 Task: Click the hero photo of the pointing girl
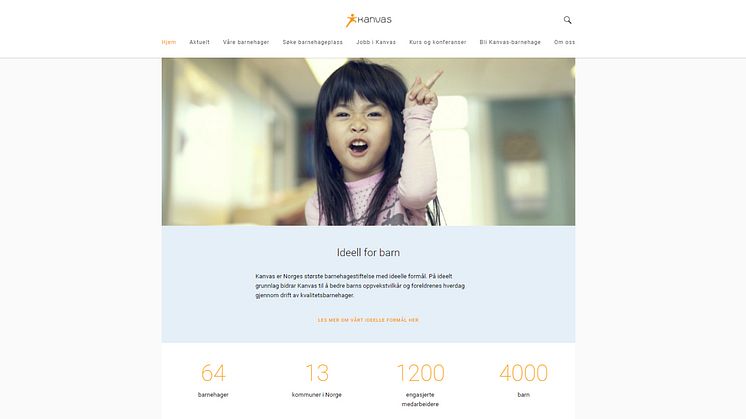pyautogui.click(x=368, y=141)
